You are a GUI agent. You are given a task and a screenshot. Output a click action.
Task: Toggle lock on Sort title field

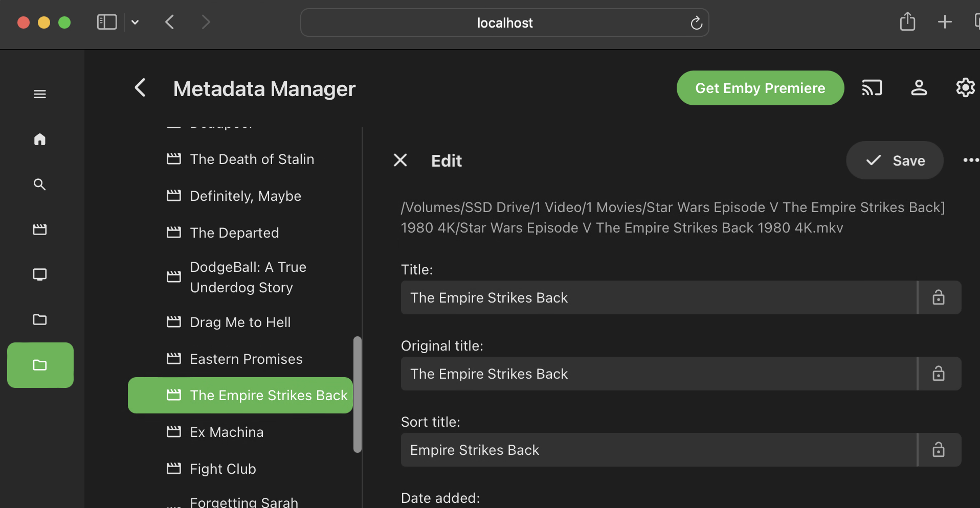[939, 450]
